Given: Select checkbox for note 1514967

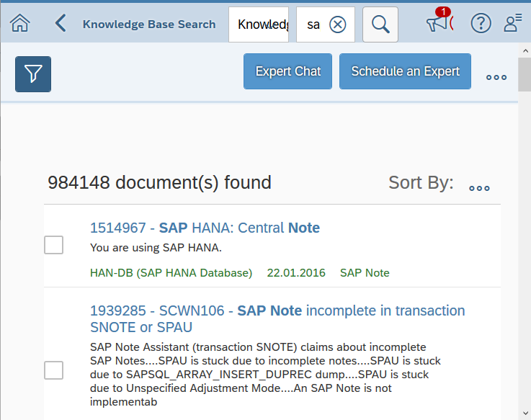Looking at the screenshot, I should pos(54,245).
